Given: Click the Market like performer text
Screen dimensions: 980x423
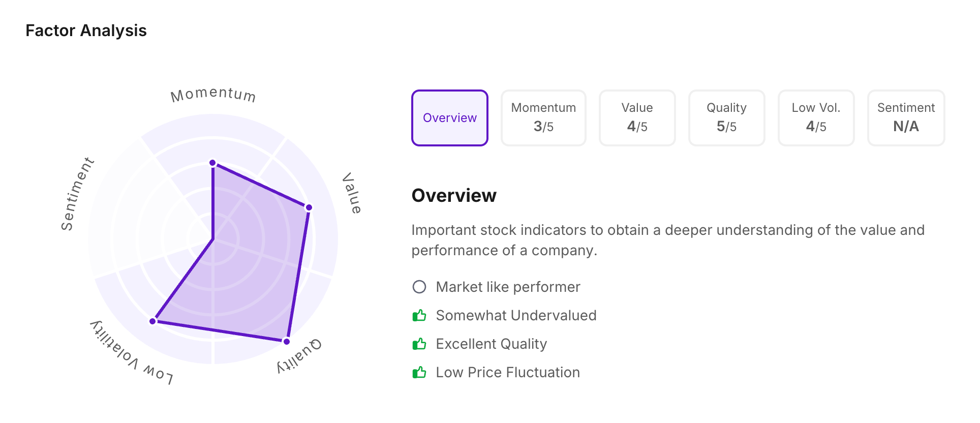Looking at the screenshot, I should click(x=508, y=287).
